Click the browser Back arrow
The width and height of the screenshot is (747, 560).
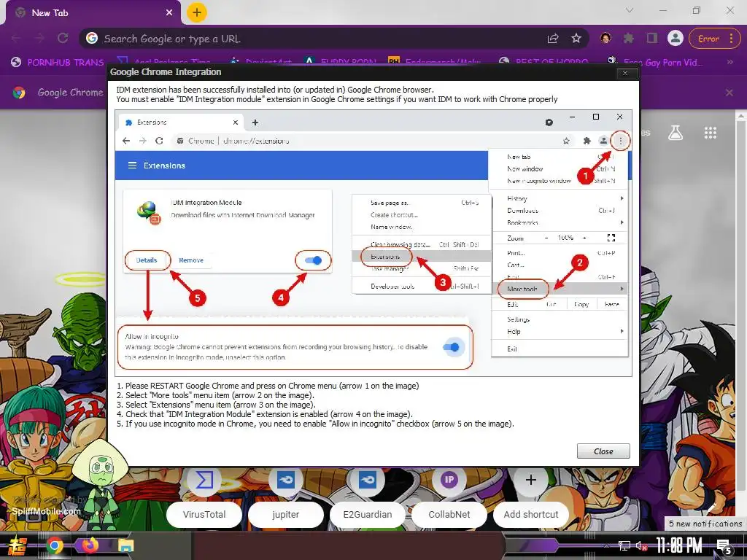16,38
